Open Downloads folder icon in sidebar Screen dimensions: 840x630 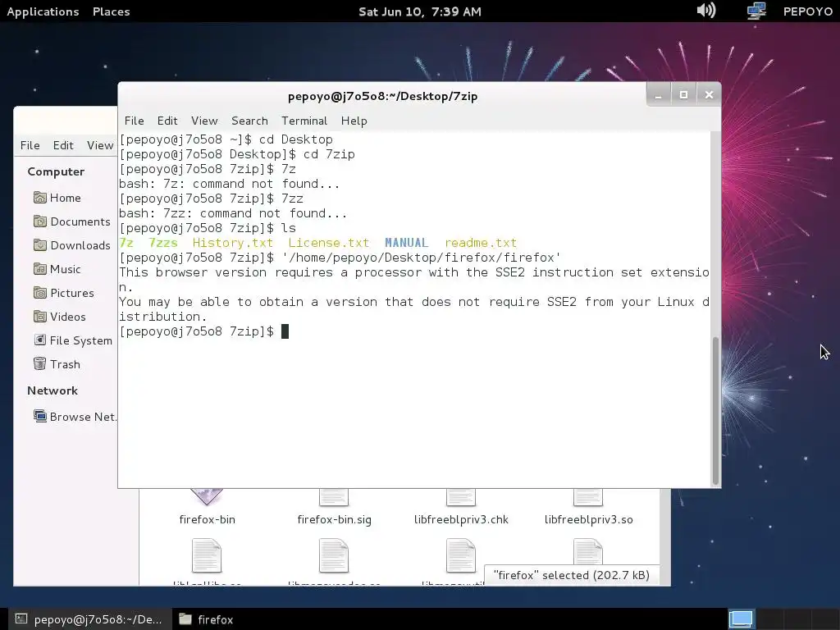tap(39, 245)
